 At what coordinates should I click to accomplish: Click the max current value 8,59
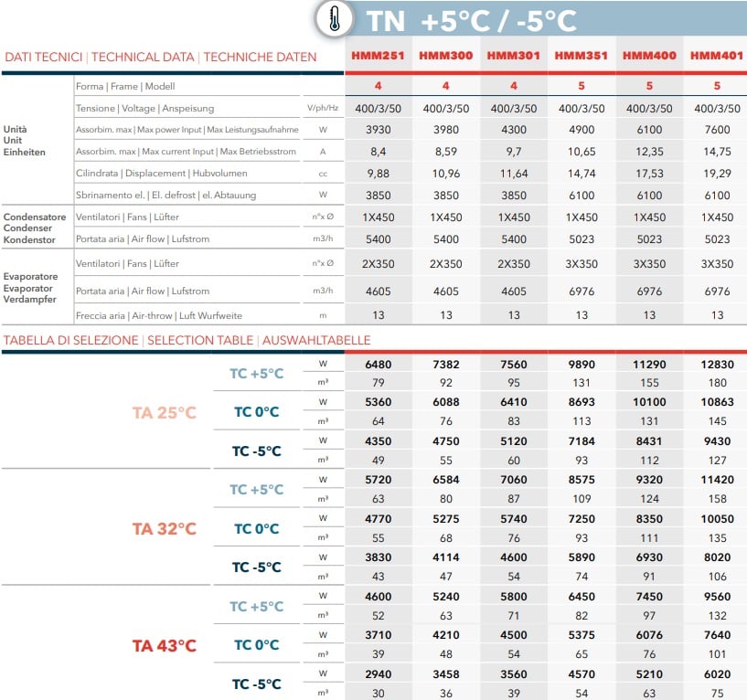point(446,152)
